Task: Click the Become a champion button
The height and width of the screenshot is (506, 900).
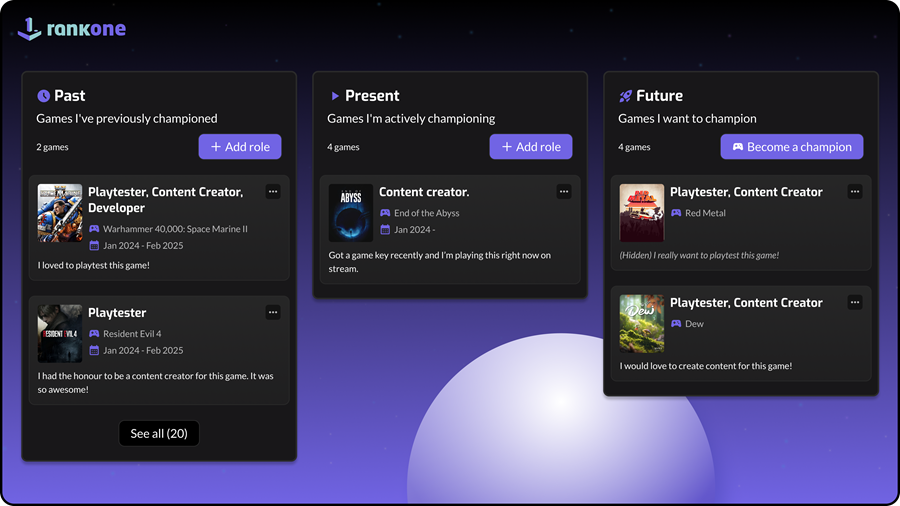Action: [792, 147]
